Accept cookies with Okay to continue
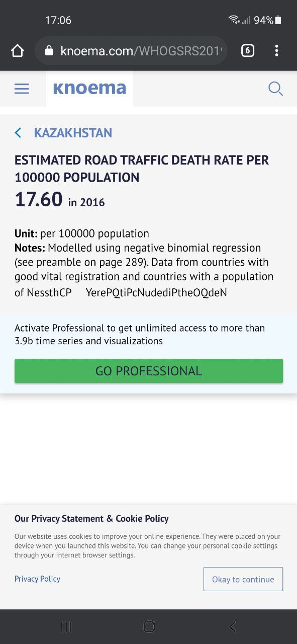This screenshot has width=297, height=644. pos(243,579)
